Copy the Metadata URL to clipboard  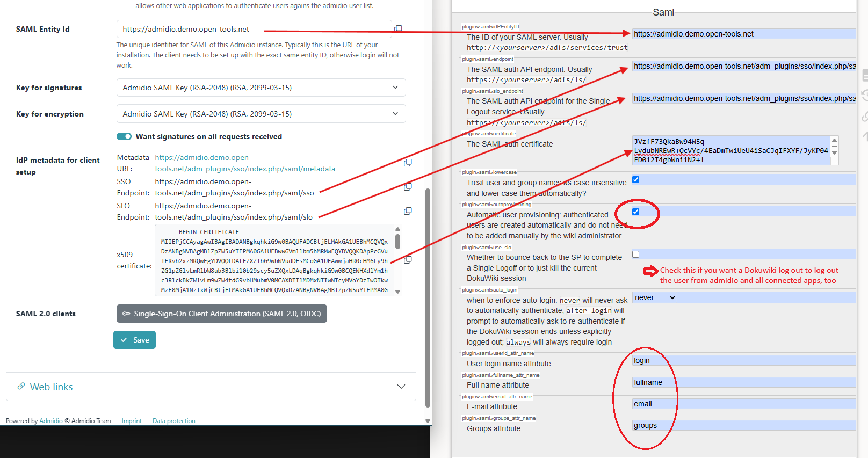(x=408, y=163)
